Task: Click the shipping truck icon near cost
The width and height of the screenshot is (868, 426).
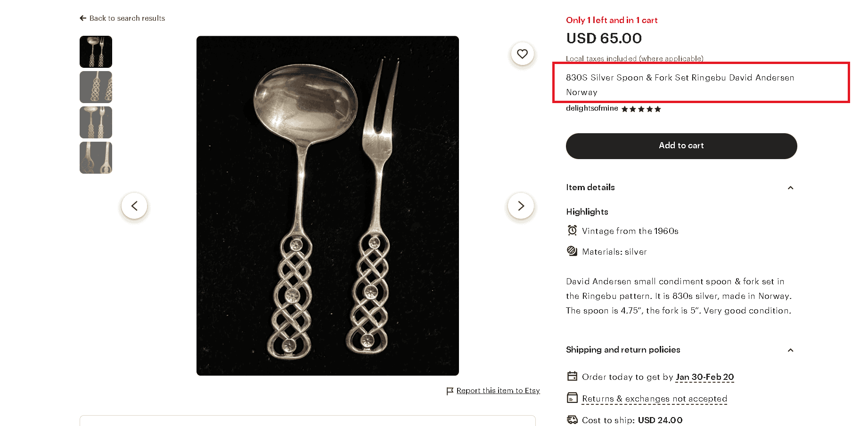Action: pos(572,419)
